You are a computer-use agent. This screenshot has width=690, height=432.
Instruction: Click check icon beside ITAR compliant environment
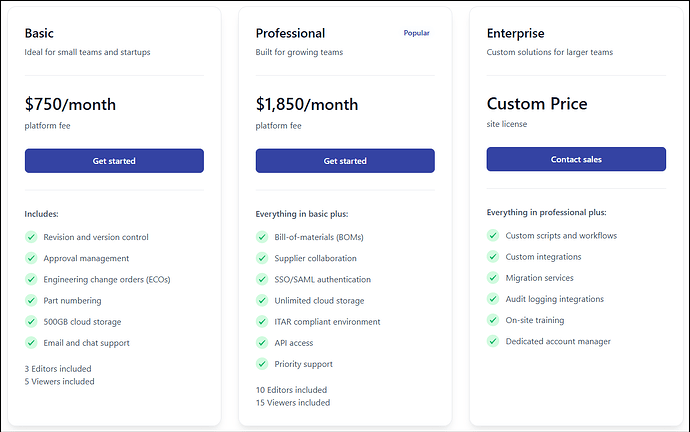pyautogui.click(x=262, y=321)
